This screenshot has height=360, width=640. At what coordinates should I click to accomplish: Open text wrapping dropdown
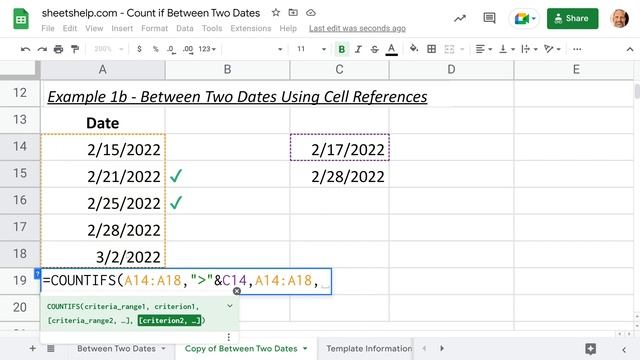tap(529, 49)
